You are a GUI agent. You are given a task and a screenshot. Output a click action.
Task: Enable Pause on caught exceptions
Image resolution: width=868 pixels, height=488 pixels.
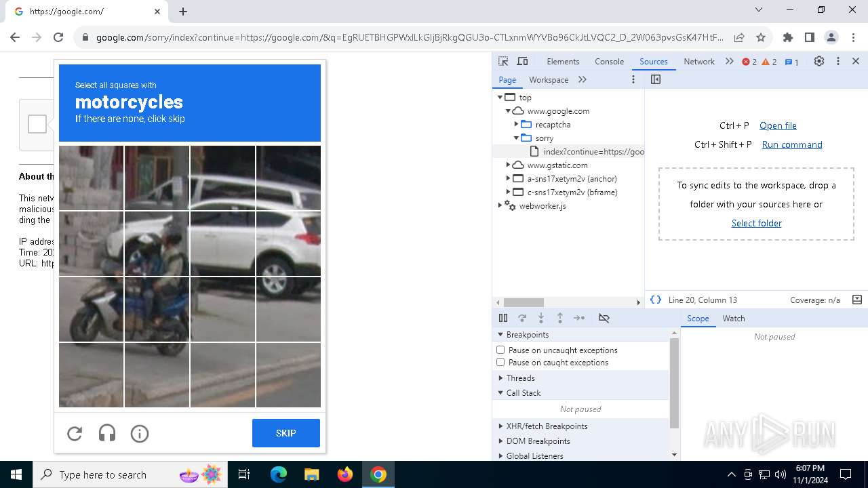coord(500,362)
